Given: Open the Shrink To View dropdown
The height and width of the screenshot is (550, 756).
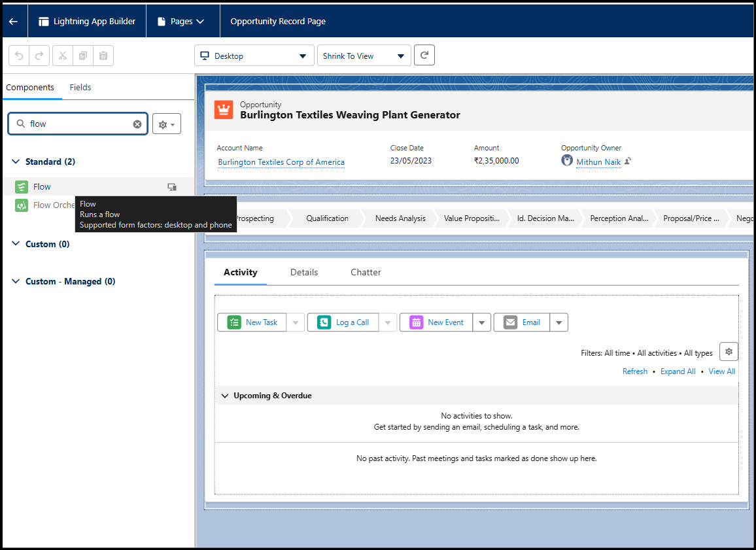Looking at the screenshot, I should [x=364, y=56].
